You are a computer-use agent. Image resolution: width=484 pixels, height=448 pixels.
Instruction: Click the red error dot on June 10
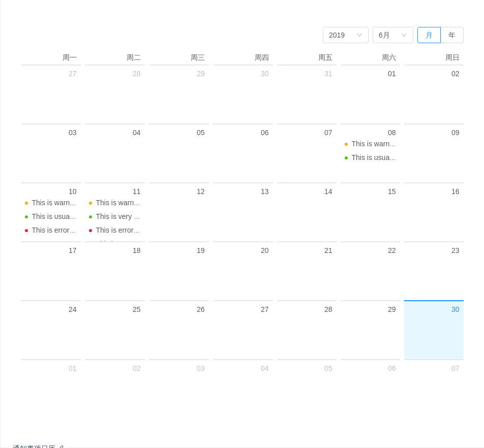click(26, 230)
